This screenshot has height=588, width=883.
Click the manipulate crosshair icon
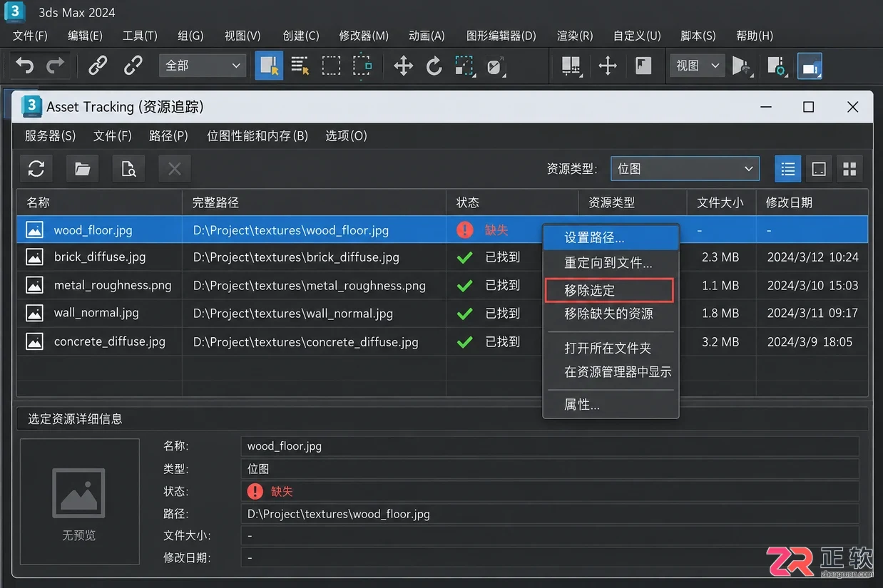tap(608, 66)
